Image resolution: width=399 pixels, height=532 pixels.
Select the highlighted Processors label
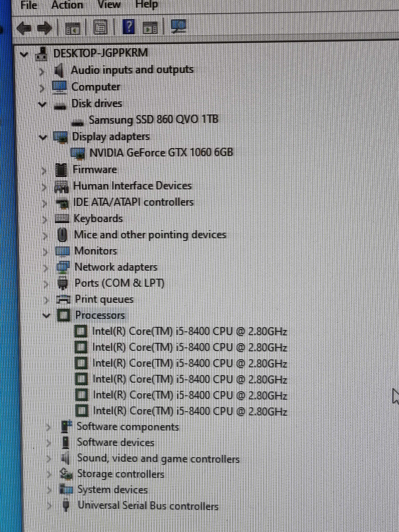100,315
